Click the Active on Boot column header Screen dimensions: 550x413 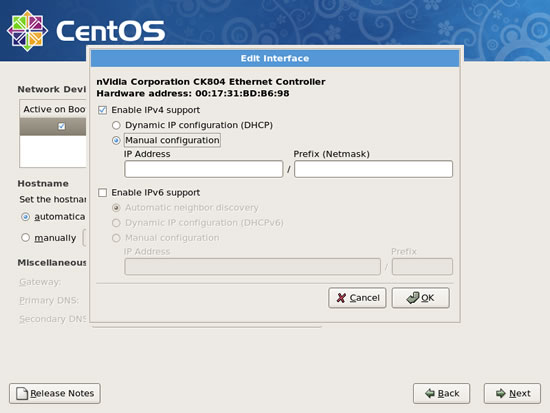point(53,109)
